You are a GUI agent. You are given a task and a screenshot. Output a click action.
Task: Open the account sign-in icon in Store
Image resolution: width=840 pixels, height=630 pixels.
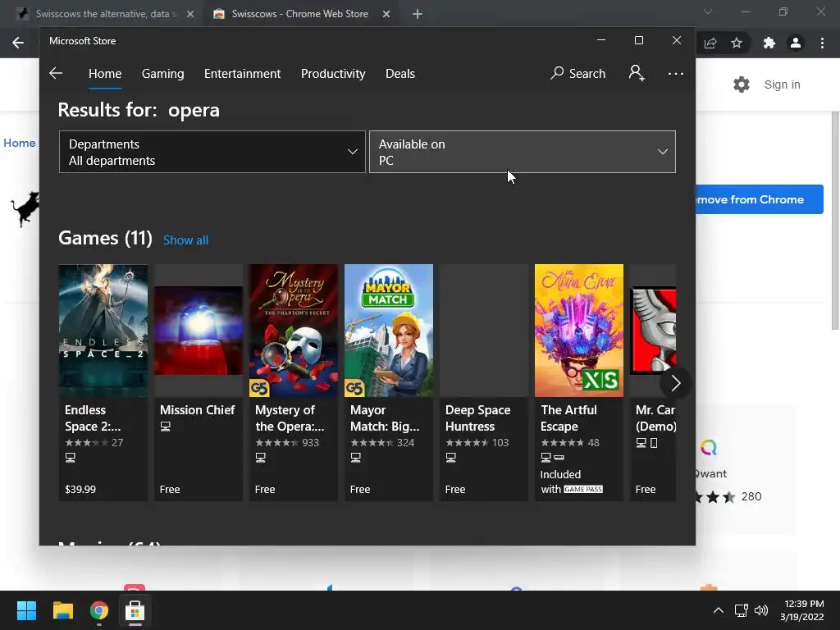point(637,73)
